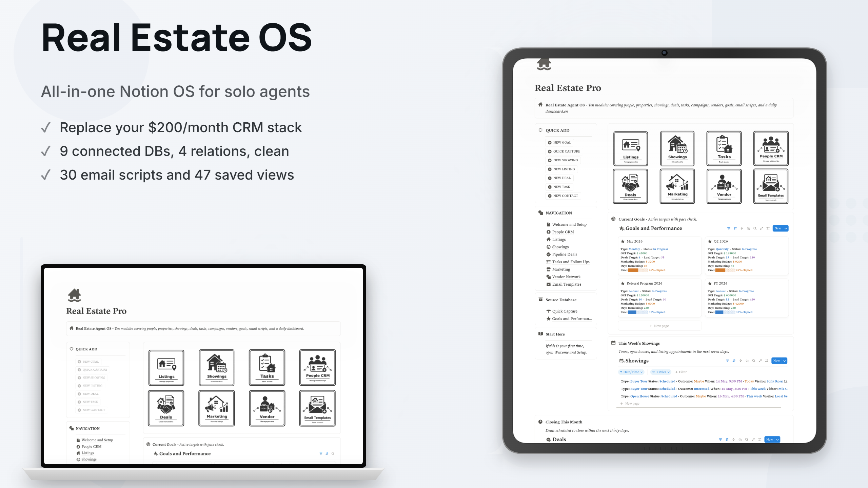
Task: Click the house page icon above the Real Estate Pro title on the tablet
Action: [544, 64]
